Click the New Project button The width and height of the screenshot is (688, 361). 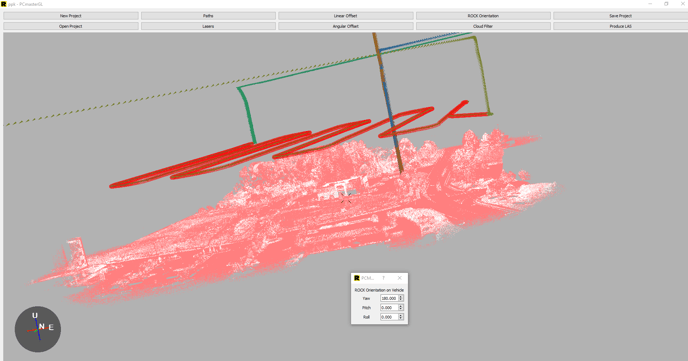point(71,16)
